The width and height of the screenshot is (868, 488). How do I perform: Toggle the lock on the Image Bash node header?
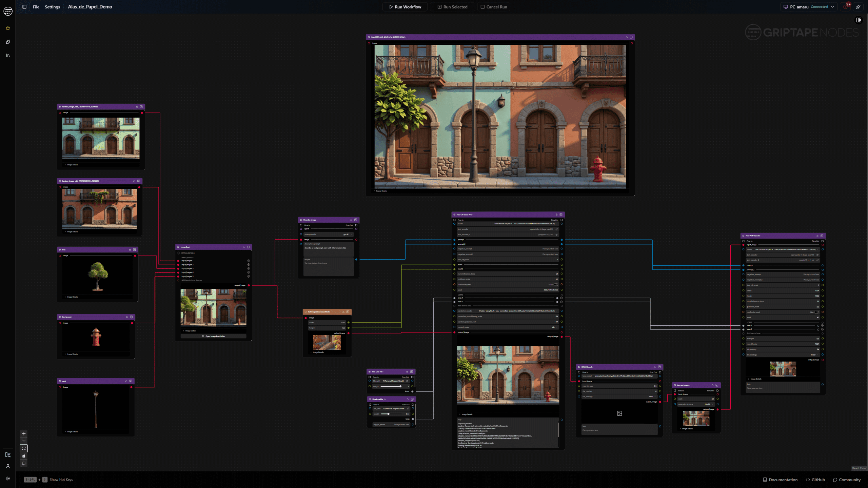coord(243,247)
